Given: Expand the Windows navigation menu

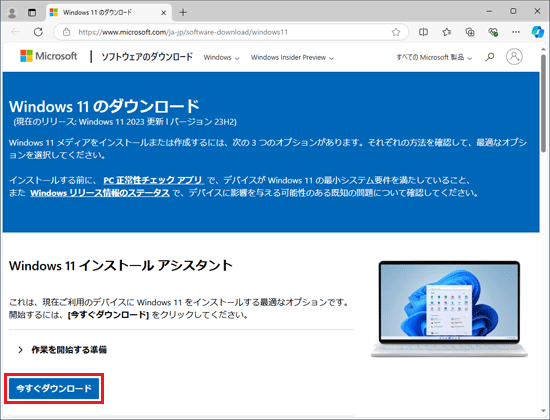Looking at the screenshot, I should pyautogui.click(x=221, y=58).
